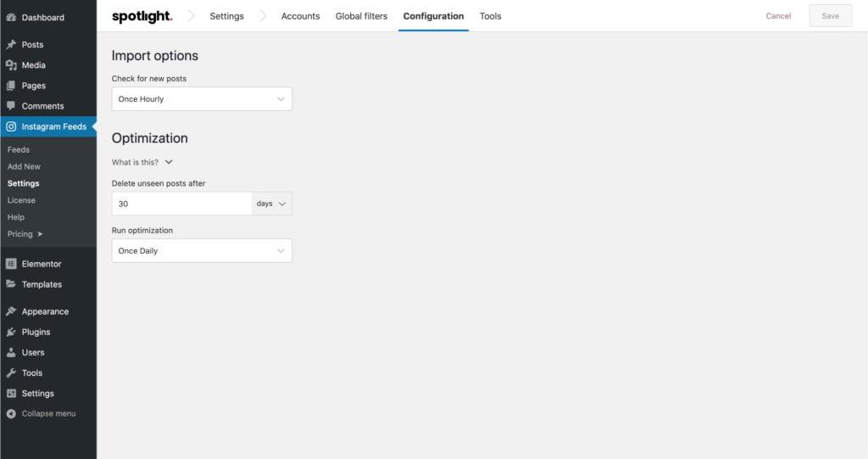This screenshot has width=868, height=459.
Task: Click the spotlight logo
Action: 142,16
